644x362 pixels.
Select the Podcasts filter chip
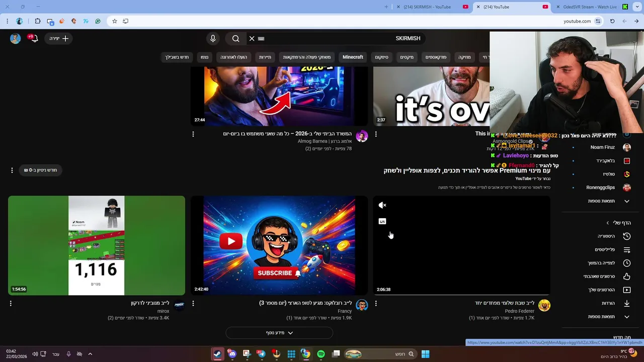coord(436,57)
